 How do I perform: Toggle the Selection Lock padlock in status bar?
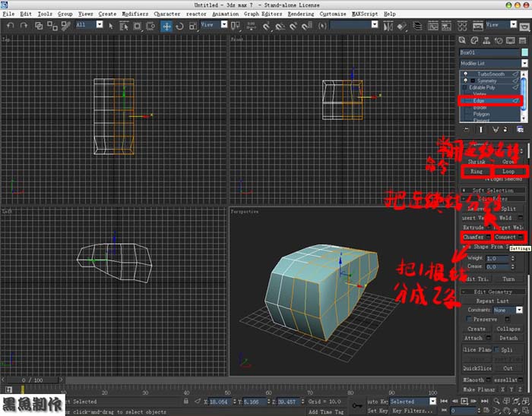[186, 401]
